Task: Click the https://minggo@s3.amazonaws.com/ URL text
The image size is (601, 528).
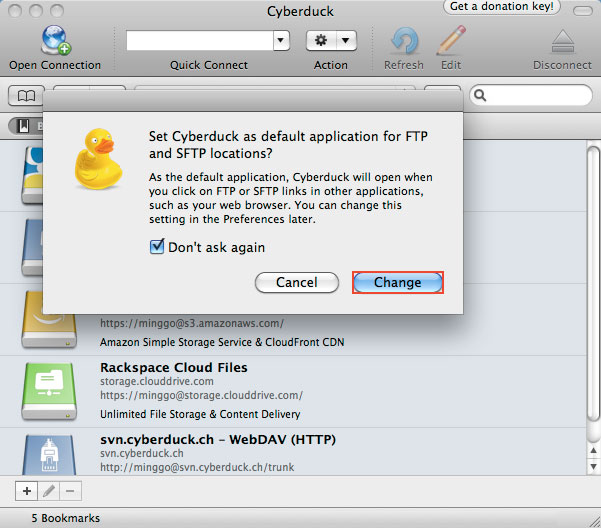Action: click(192, 323)
